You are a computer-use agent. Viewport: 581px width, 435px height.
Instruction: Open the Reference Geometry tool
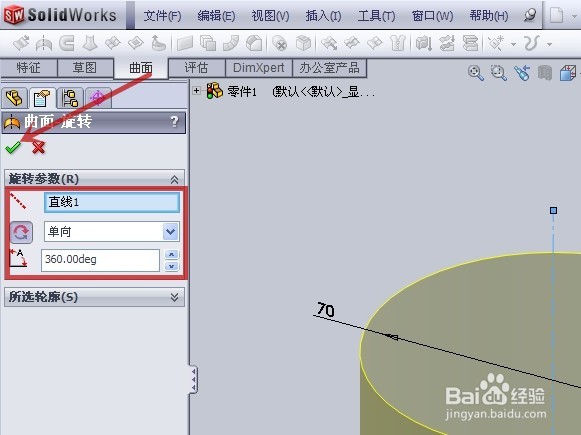click(497, 43)
